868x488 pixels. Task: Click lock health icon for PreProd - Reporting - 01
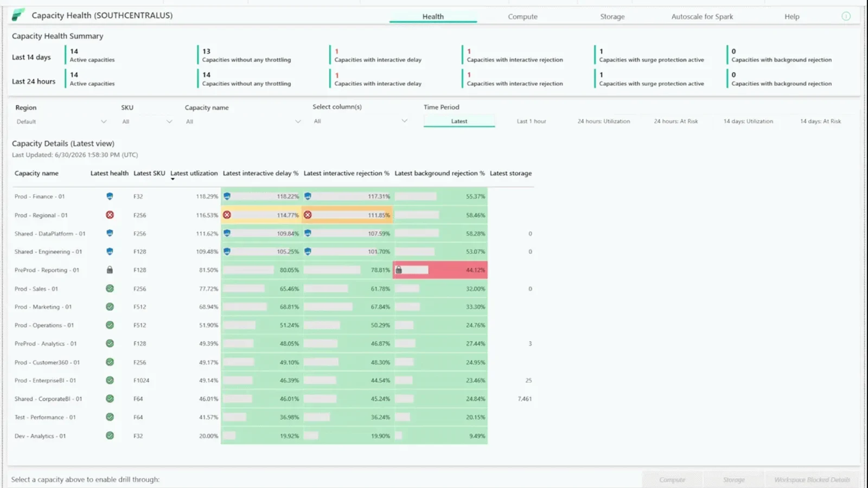coord(110,269)
